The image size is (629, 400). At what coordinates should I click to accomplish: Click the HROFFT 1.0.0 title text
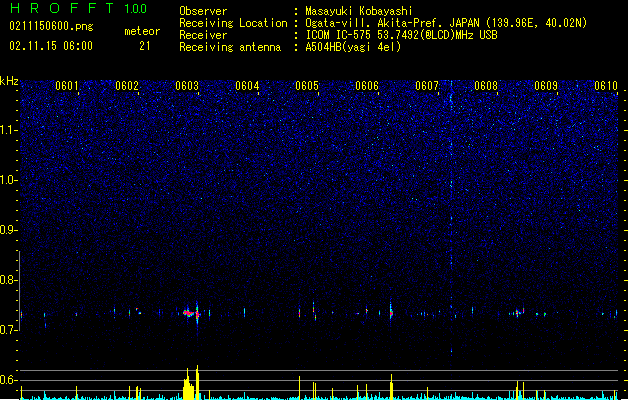(78, 8)
